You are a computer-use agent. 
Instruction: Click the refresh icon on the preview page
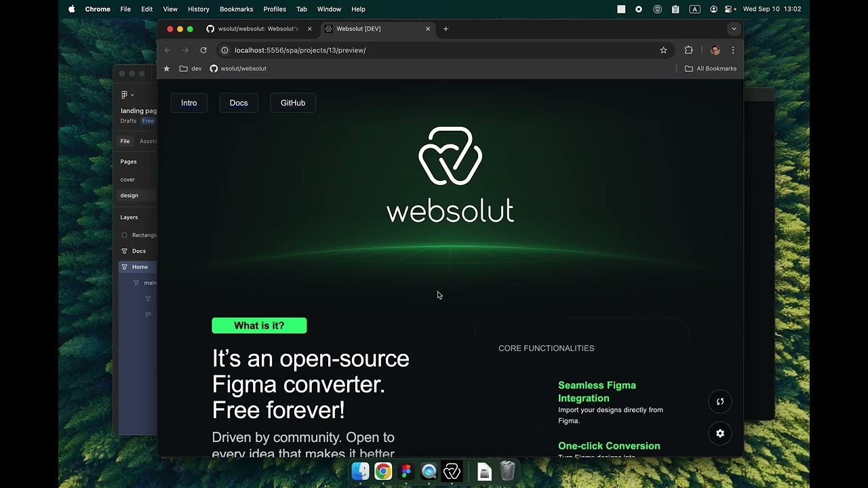(719, 401)
